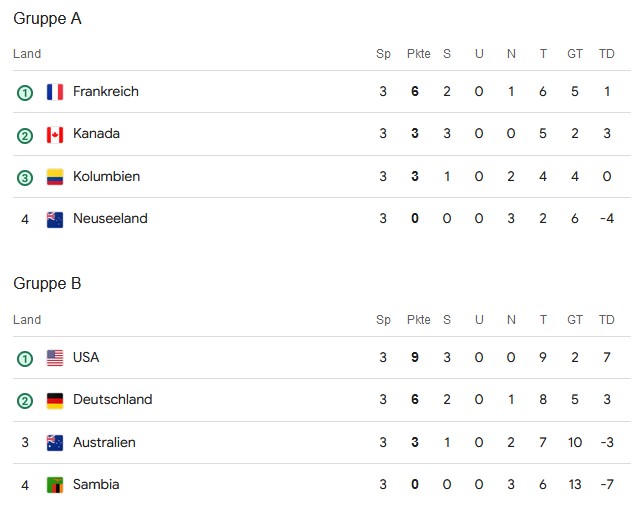Select the Deutschland team name
This screenshot has height=509, width=632.
click(113, 400)
